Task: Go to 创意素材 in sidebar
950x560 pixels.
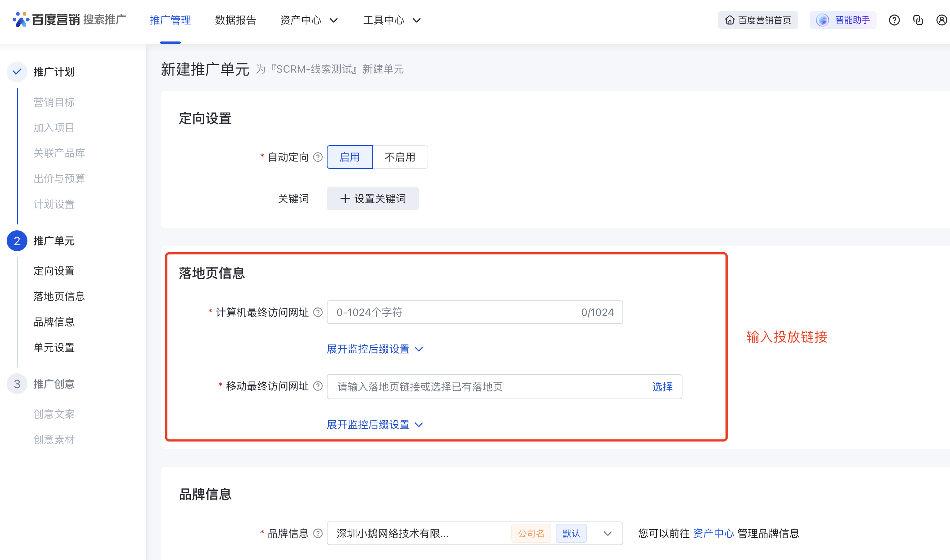Action: tap(54, 440)
